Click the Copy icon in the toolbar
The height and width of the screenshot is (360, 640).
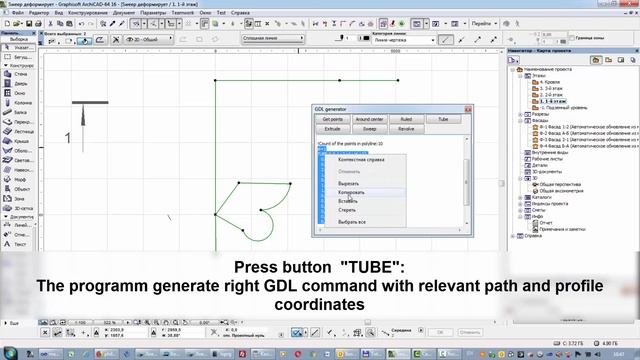click(x=60, y=24)
